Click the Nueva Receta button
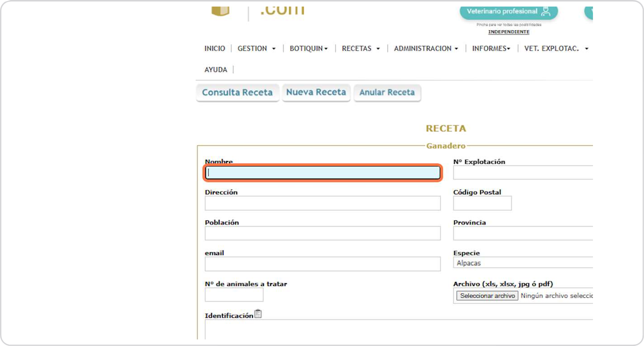 (x=316, y=92)
